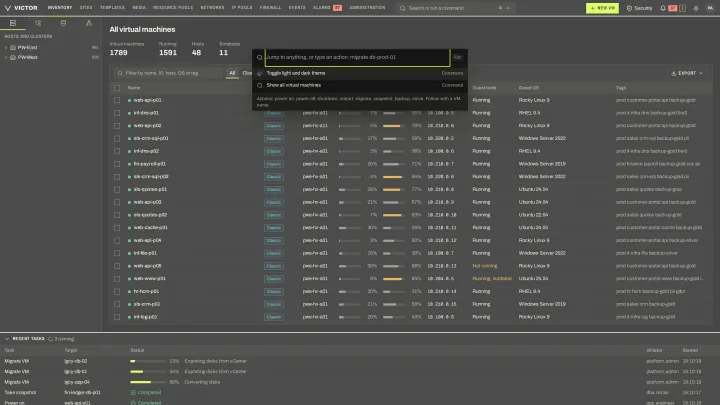Expand the PW-East tree node

[x=6, y=47]
